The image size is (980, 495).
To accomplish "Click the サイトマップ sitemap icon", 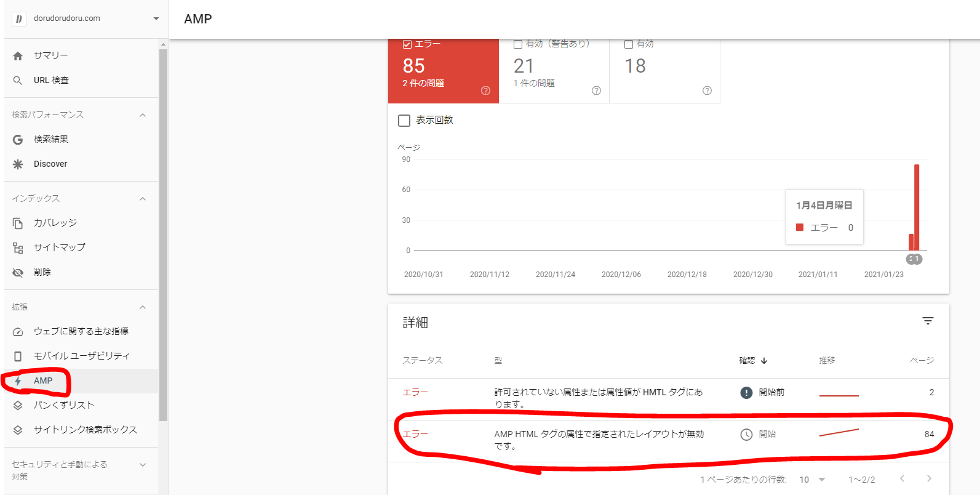I will coord(18,248).
